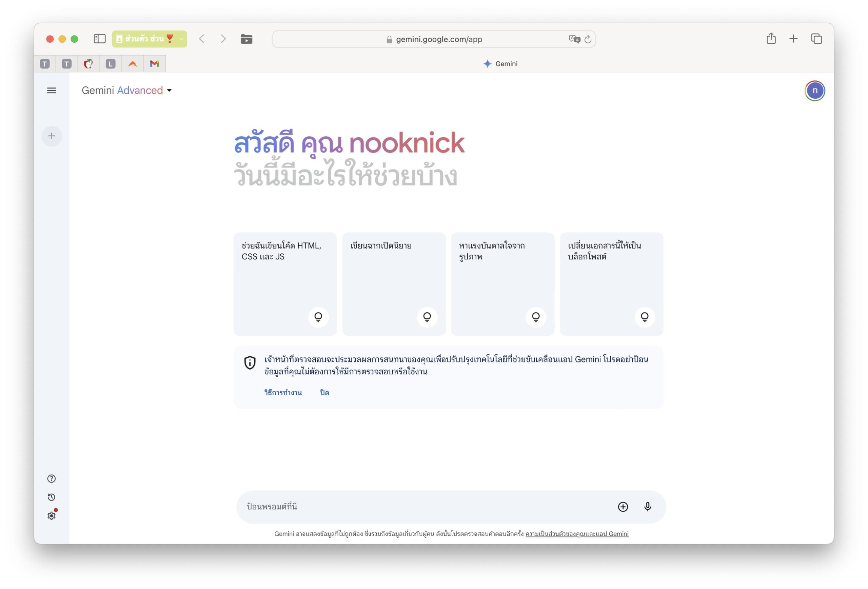Click the Safari translate page icon
Viewport: 868px width, 589px height.
click(574, 39)
